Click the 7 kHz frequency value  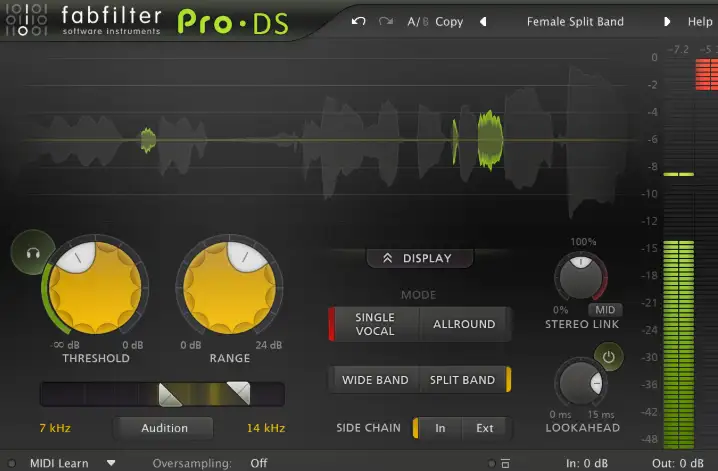55,428
